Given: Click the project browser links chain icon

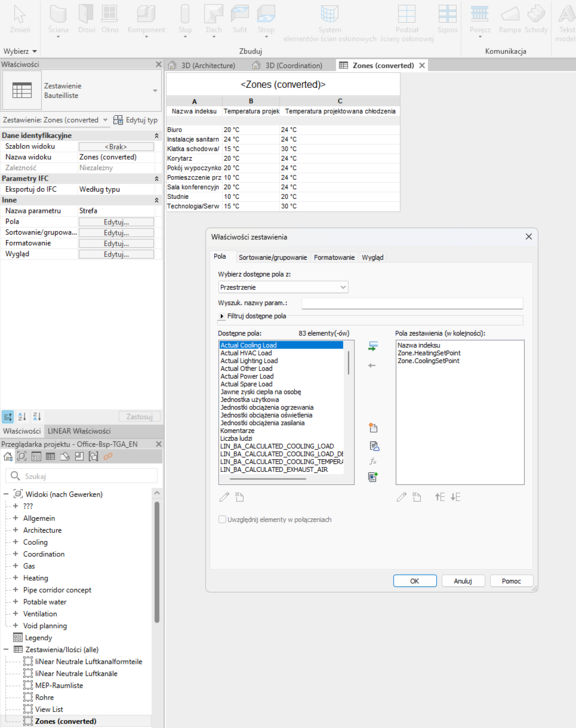Looking at the screenshot, I should click(108, 456).
